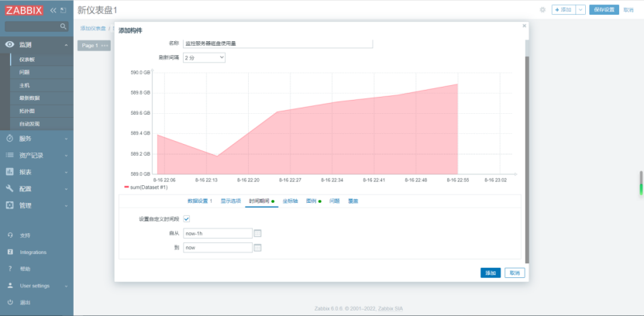Click the 到 now input field

[218, 248]
